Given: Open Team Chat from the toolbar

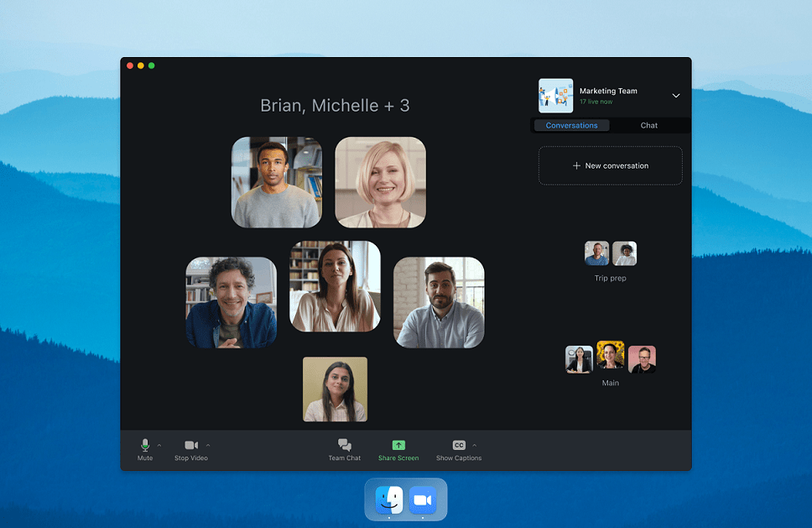Looking at the screenshot, I should (x=344, y=446).
